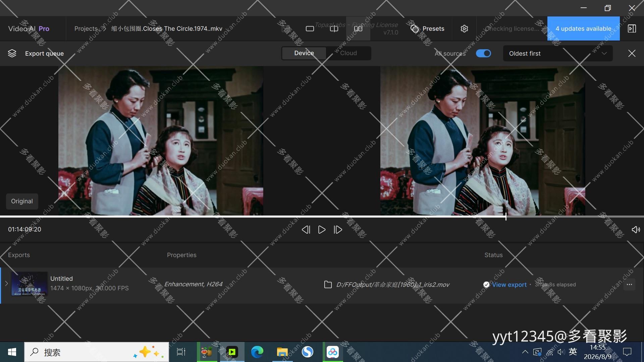Step back one frame
The height and width of the screenshot is (362, 644).
click(x=306, y=230)
